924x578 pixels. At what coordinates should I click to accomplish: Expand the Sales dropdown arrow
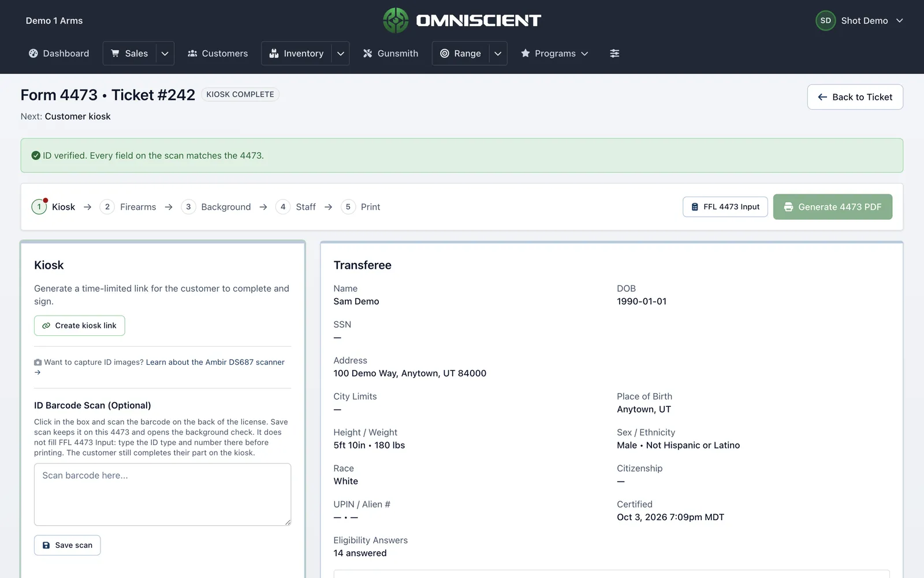165,53
